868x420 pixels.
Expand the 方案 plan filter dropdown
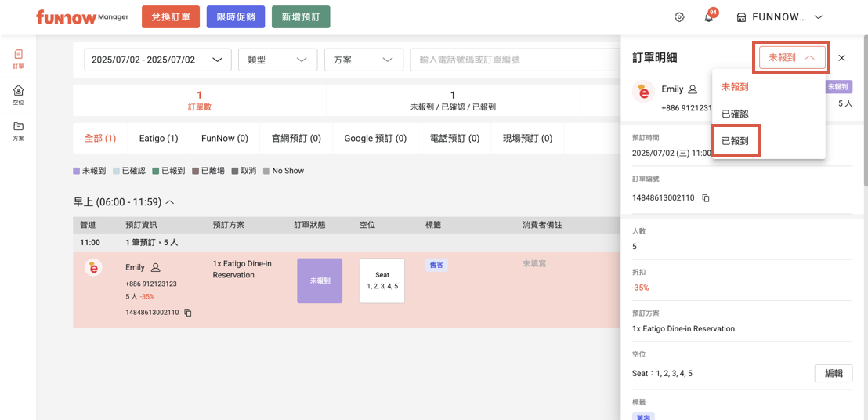pos(363,60)
